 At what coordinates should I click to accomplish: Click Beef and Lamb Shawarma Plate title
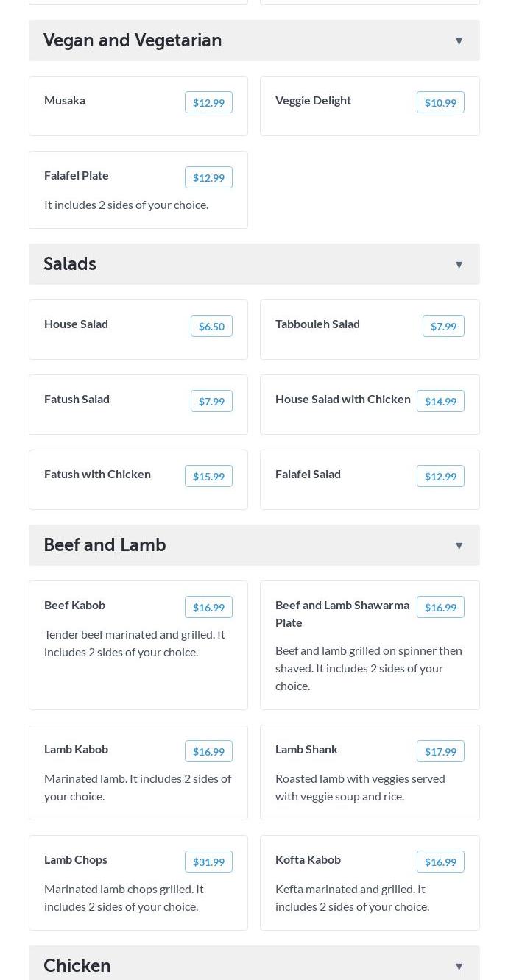tap(342, 614)
